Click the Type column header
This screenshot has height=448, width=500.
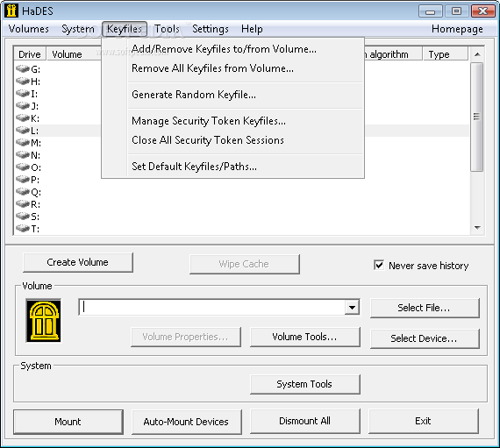tap(445, 54)
